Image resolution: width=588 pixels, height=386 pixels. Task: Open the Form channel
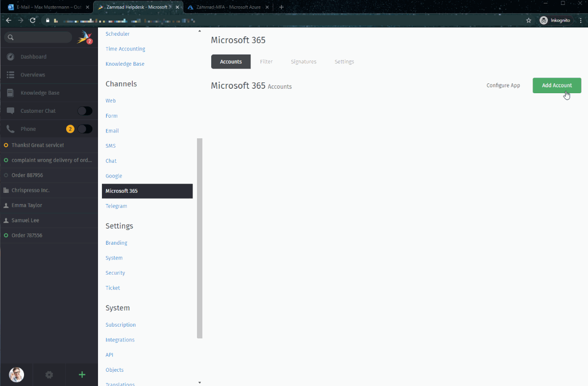pos(112,116)
